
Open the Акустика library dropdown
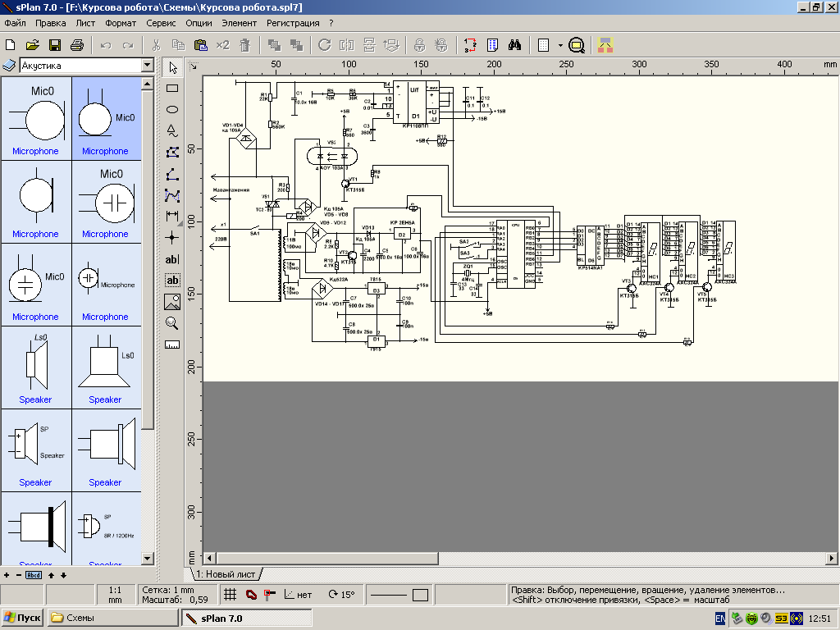147,65
